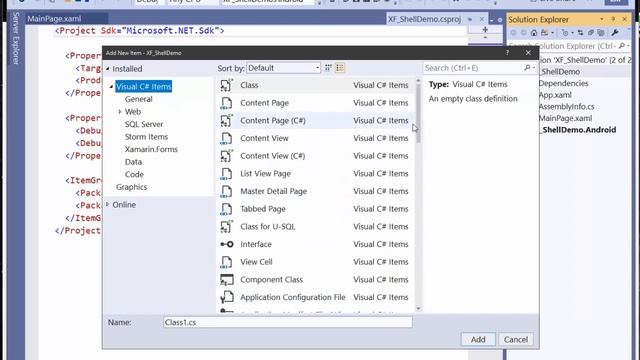Click Switch Views icon in Solution Explorer
Image resolution: width=640 pixels, height=360 pixels.
(544, 33)
